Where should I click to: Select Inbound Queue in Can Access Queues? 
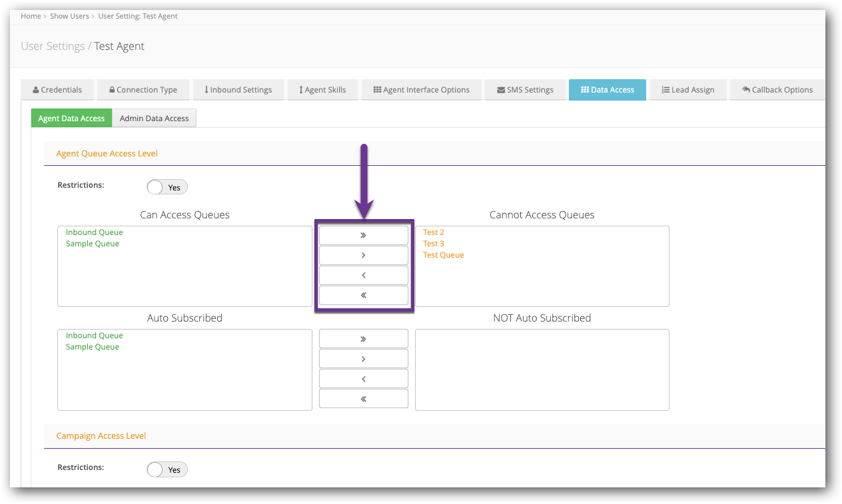pos(95,232)
